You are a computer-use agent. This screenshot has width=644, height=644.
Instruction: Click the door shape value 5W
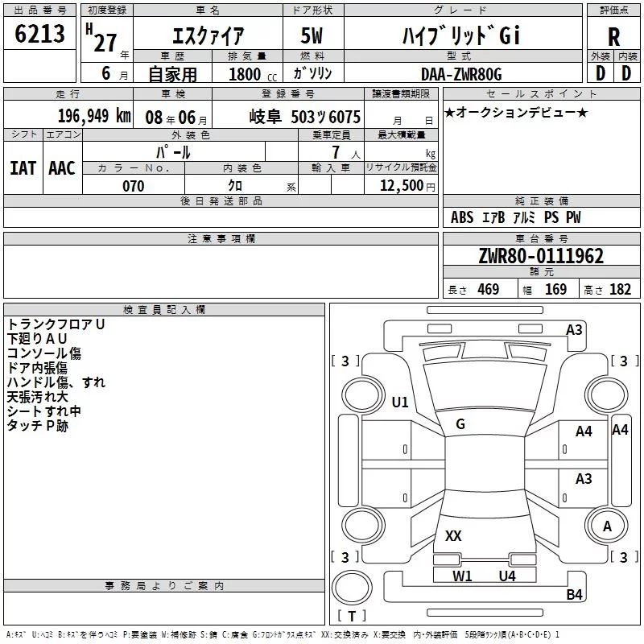[312, 35]
